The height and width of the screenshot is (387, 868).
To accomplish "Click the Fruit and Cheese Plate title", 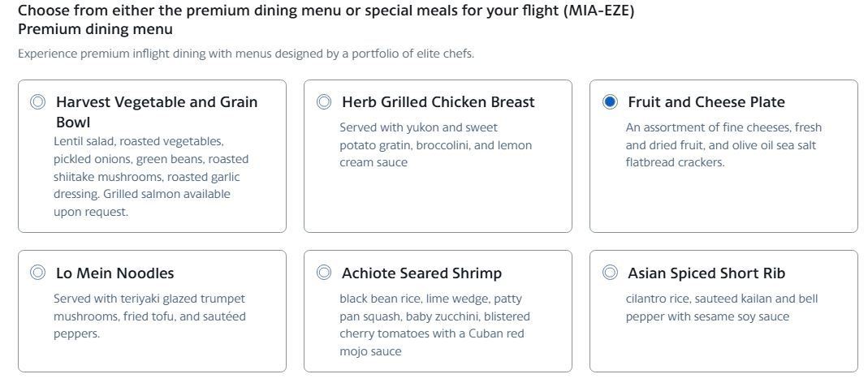I will click(706, 102).
